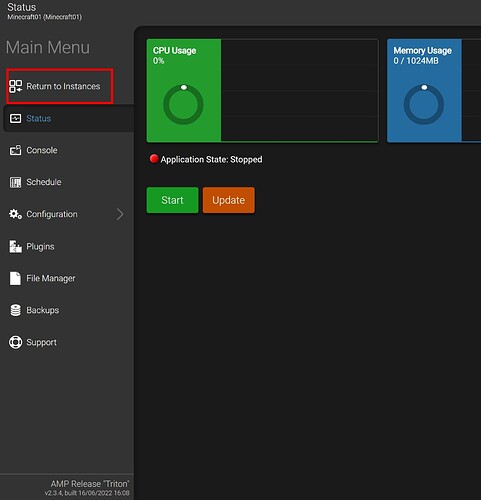Click the Schedule calendar icon

[x=15, y=182]
